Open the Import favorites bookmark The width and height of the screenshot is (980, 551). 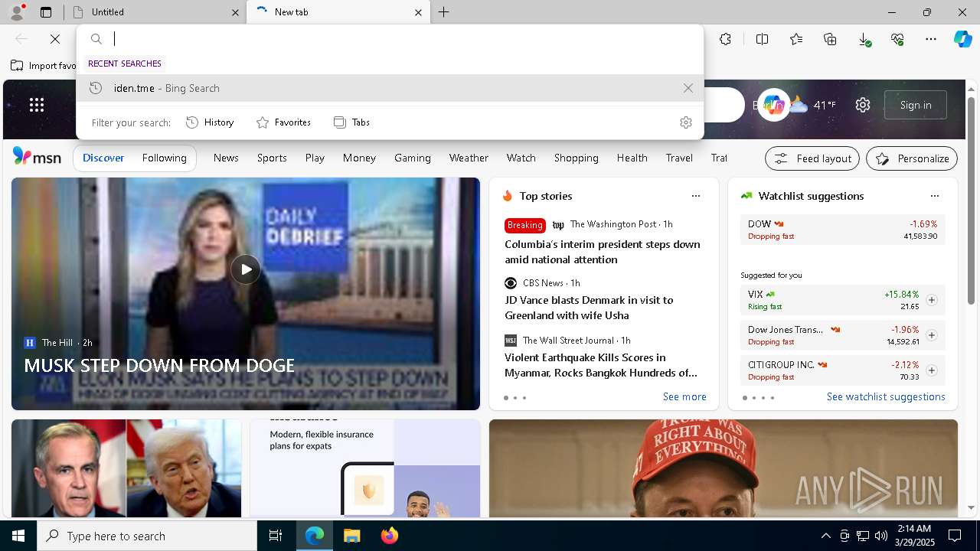click(44, 66)
